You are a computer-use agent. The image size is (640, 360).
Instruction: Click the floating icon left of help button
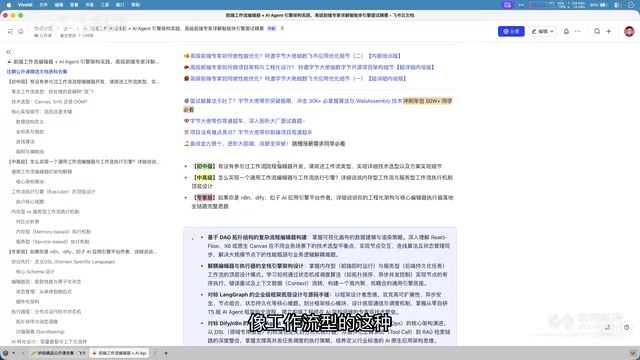[x=607, y=327]
